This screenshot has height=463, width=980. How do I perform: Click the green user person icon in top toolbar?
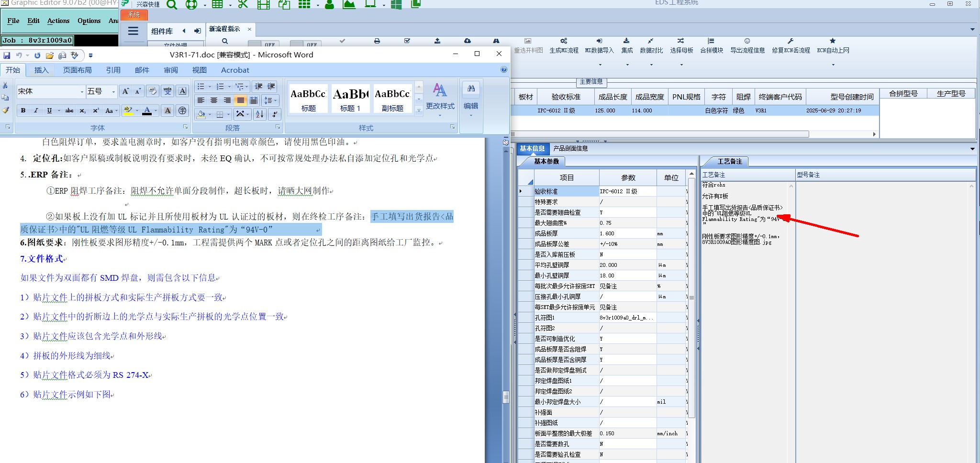(329, 5)
